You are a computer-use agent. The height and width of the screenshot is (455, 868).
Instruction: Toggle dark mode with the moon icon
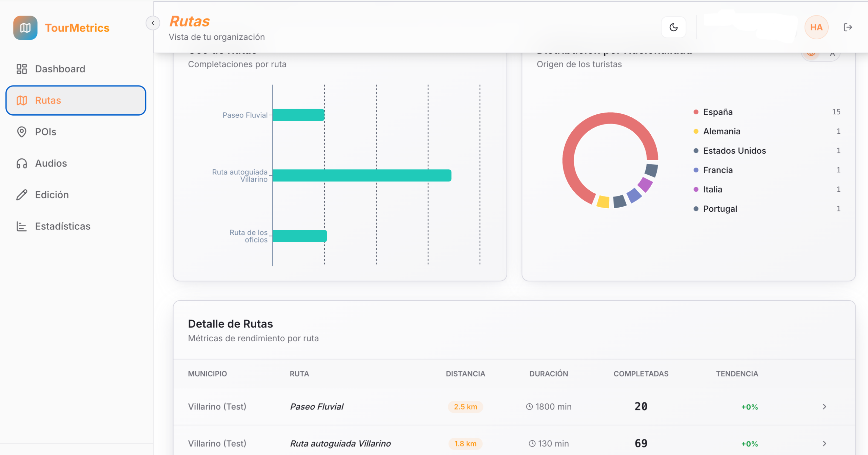[x=674, y=27]
